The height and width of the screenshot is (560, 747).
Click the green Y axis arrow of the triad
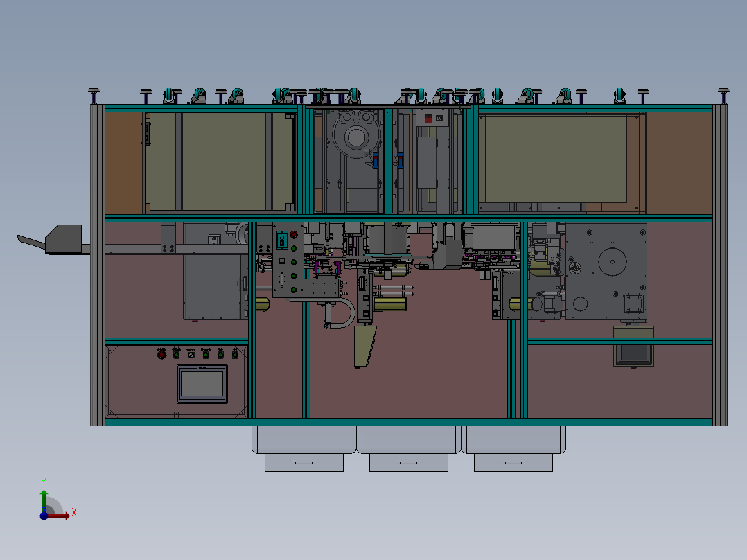(44, 500)
